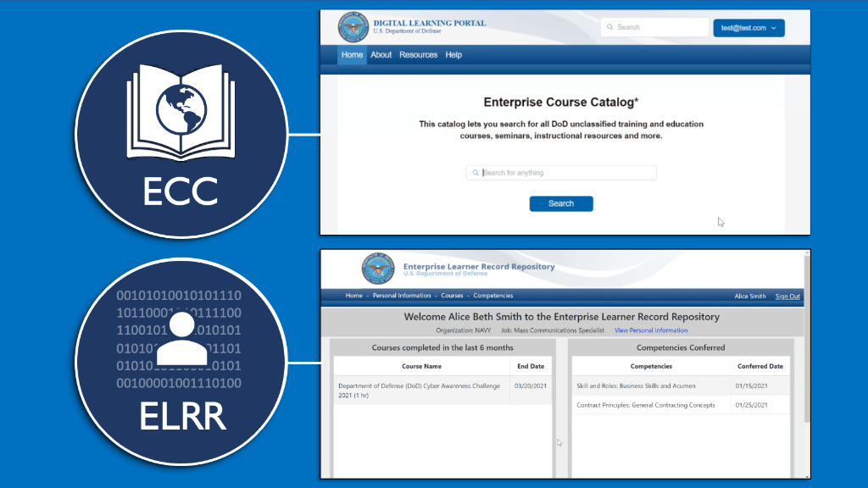Click the Enterprise Learner Record Repository seal
The width and height of the screenshot is (868, 488).
pyautogui.click(x=378, y=268)
